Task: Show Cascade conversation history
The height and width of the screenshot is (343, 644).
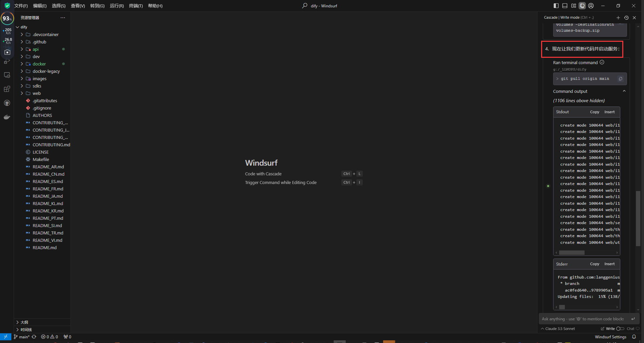Action: pos(626,18)
